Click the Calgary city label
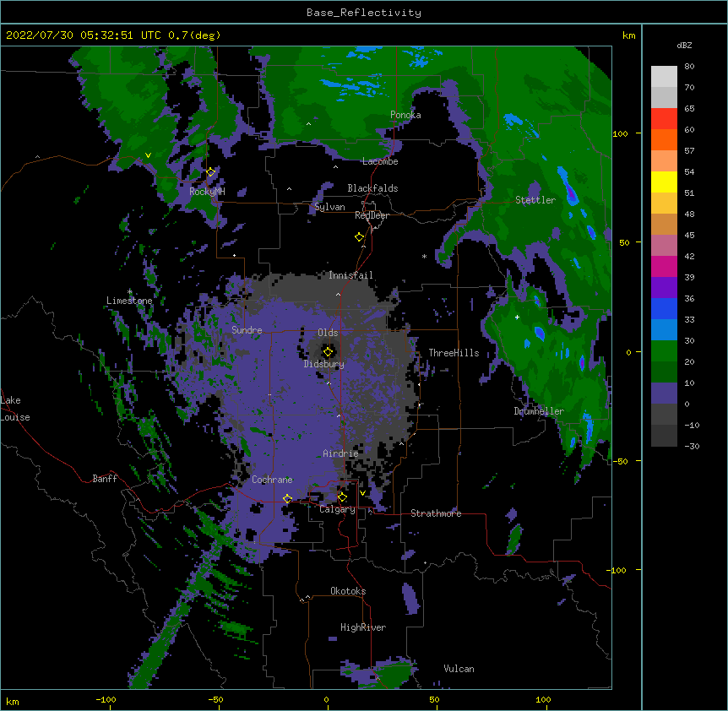728x711 pixels. coord(337,509)
